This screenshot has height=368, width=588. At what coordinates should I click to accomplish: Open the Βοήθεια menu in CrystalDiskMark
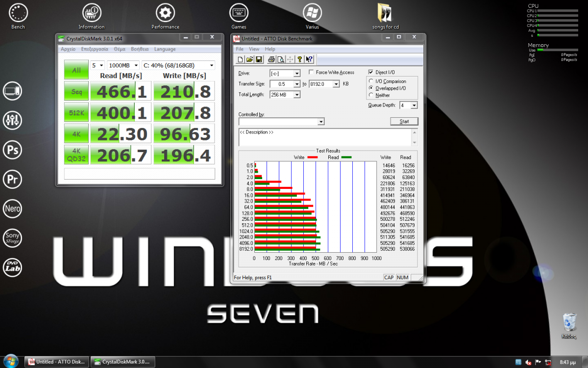click(x=140, y=49)
